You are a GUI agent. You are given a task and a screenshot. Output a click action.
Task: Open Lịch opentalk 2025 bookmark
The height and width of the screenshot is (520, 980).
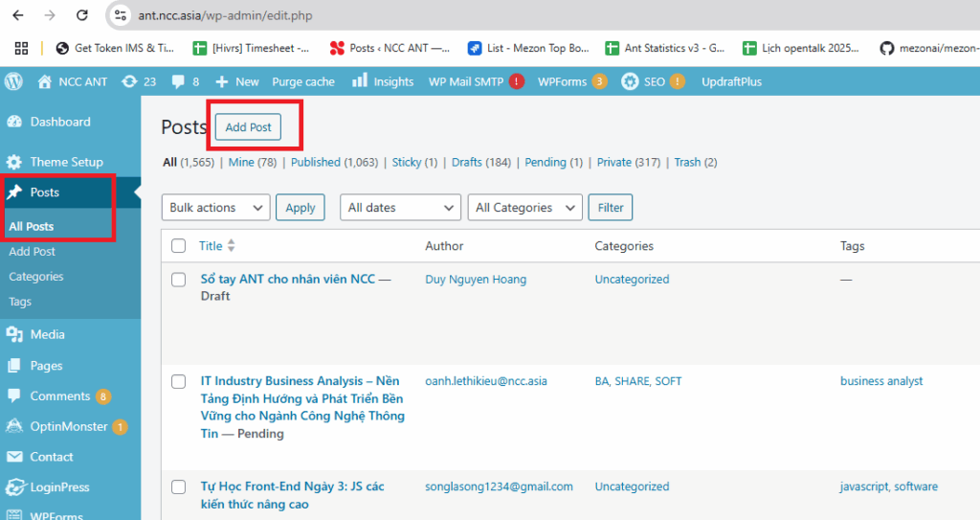801,48
